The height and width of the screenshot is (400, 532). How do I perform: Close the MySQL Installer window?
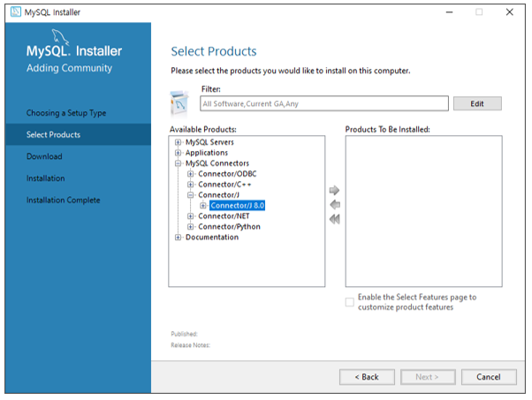pyautogui.click(x=509, y=12)
